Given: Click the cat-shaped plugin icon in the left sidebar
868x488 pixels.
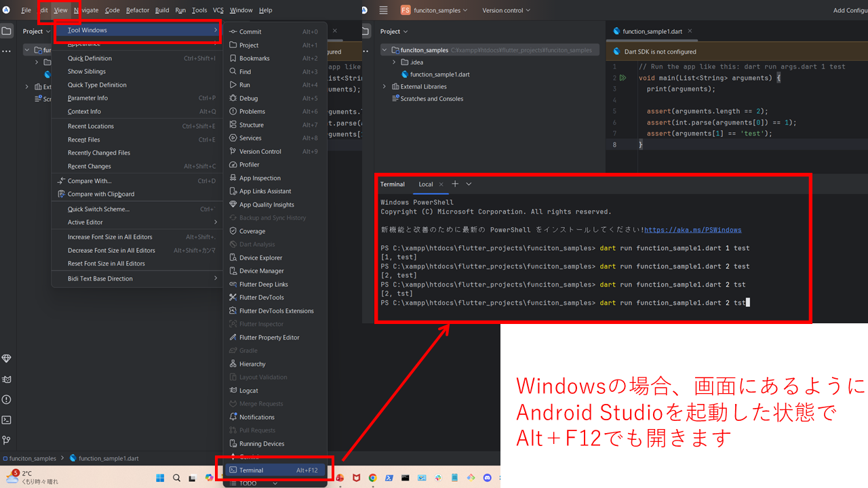Looking at the screenshot, I should (7, 381).
